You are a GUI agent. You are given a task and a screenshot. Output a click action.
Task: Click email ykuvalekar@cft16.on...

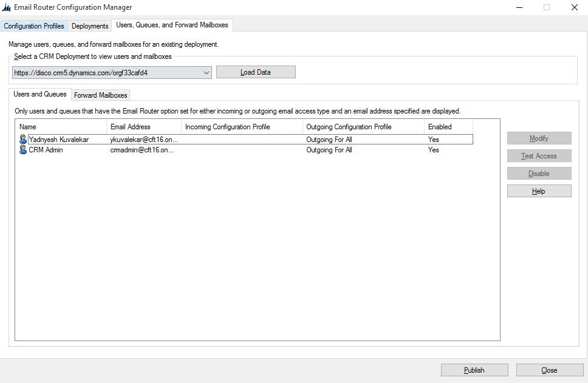click(x=144, y=140)
